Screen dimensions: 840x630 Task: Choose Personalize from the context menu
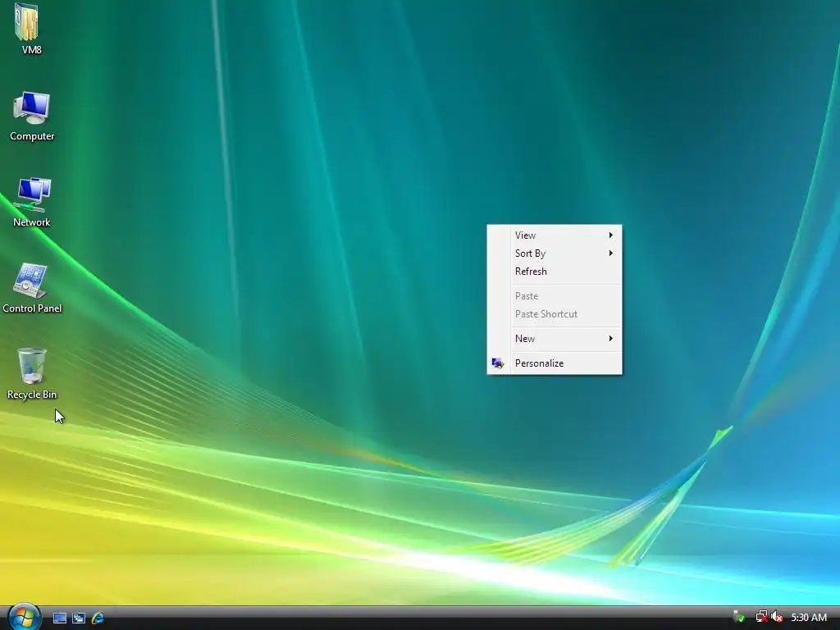point(555,363)
